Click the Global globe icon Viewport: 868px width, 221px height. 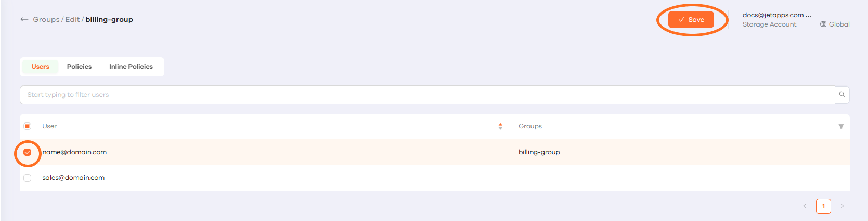[x=823, y=24]
